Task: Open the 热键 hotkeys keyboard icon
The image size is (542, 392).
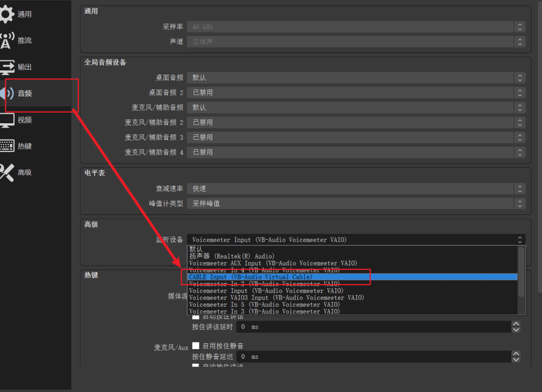Action: click(7, 146)
